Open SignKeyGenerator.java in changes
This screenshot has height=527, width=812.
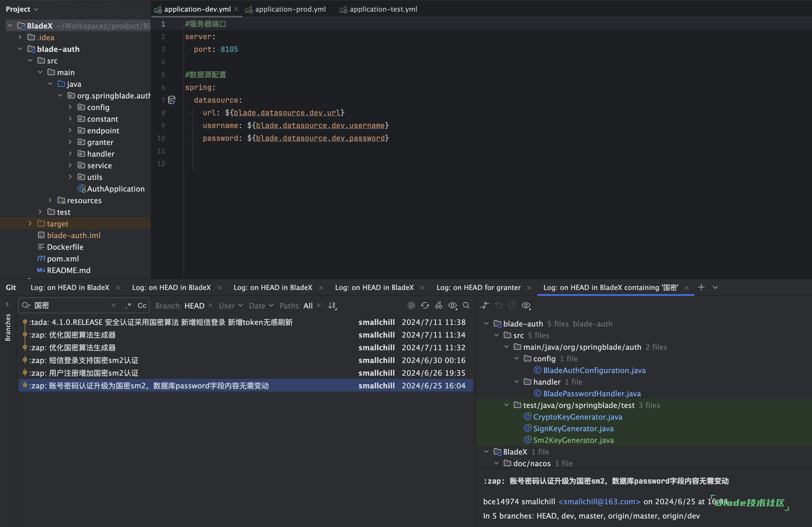coord(573,428)
